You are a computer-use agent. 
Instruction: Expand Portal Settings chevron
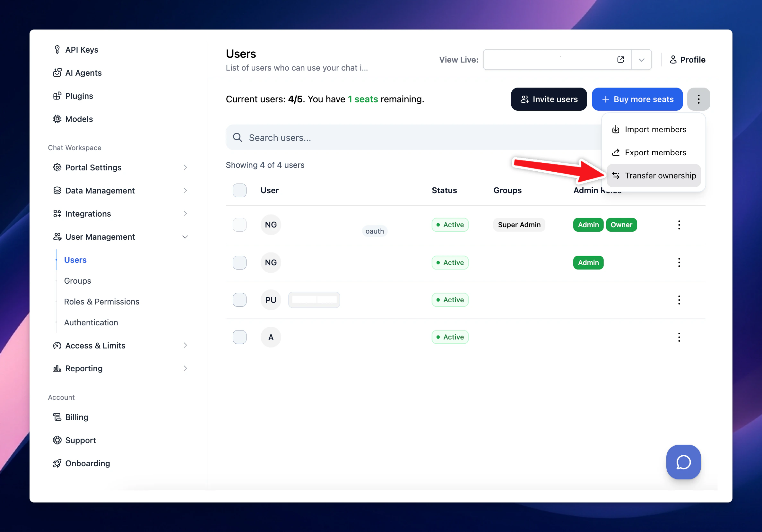tap(185, 167)
